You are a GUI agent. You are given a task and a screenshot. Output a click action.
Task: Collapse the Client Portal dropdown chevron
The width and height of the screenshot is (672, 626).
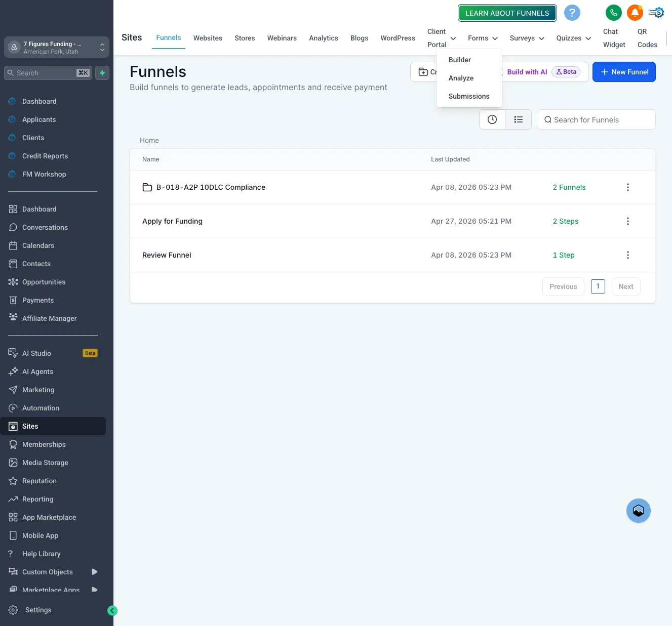click(453, 38)
